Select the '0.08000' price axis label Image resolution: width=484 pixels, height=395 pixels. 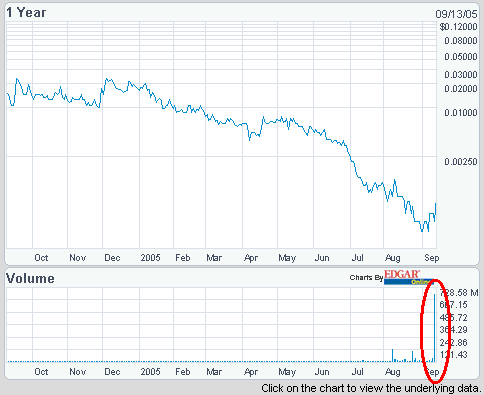click(461, 41)
